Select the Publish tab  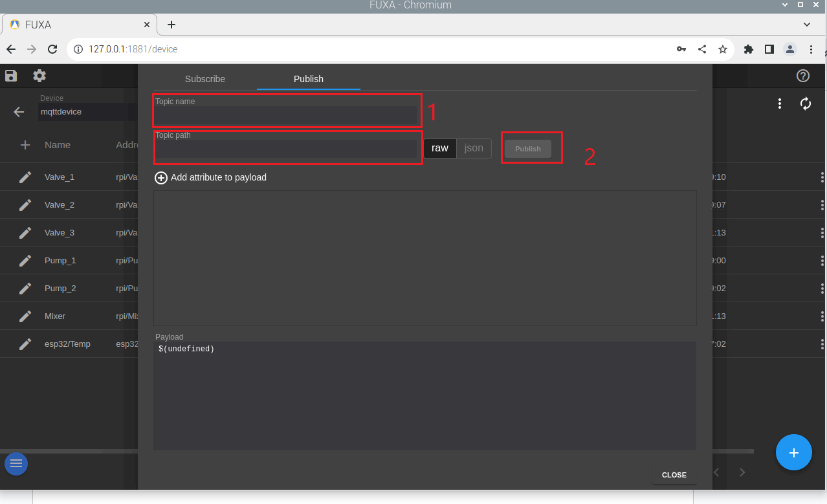click(x=309, y=79)
